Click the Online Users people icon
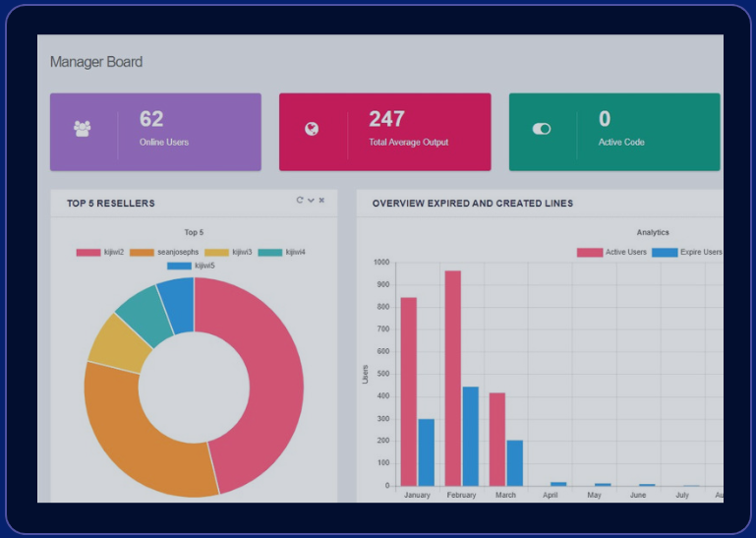This screenshot has height=538, width=756. point(83,129)
